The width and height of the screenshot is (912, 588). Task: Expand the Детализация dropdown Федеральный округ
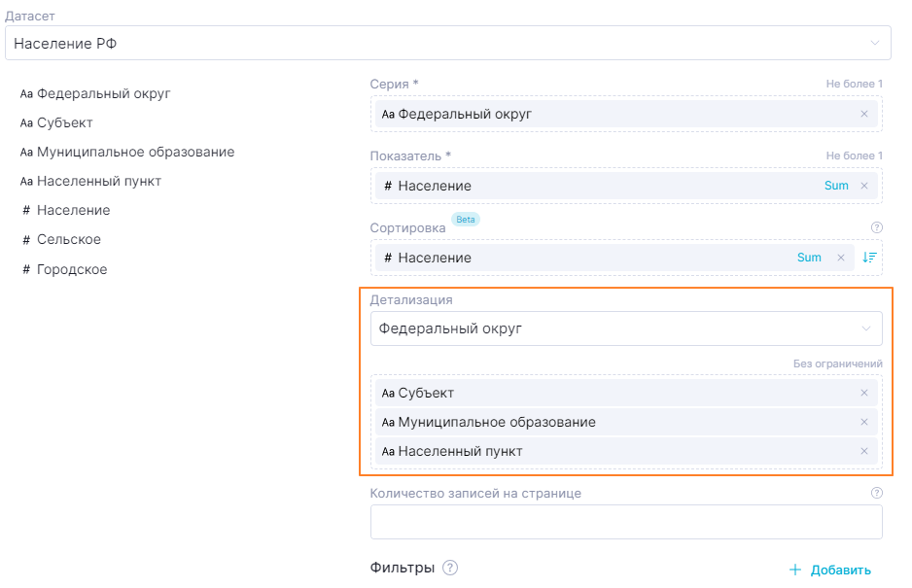click(626, 329)
